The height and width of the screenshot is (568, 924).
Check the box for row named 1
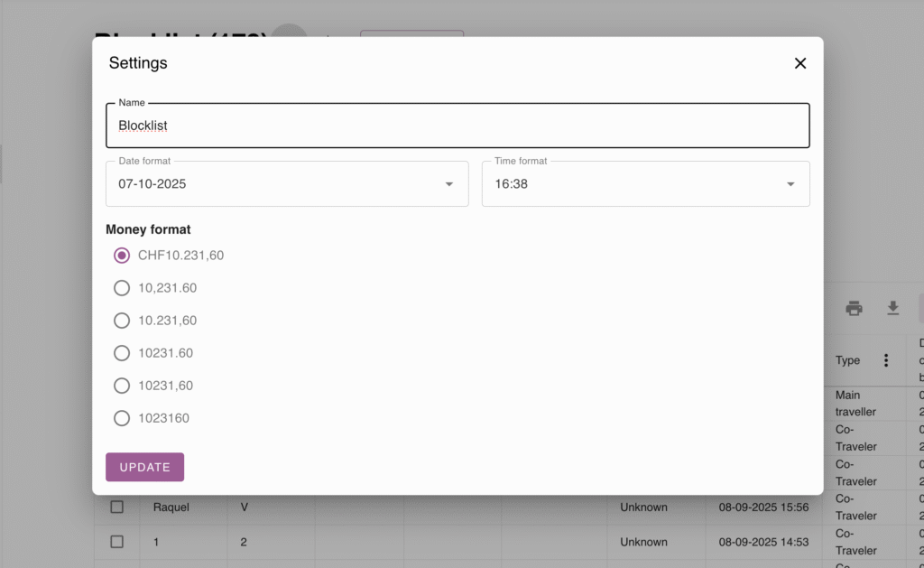[116, 542]
